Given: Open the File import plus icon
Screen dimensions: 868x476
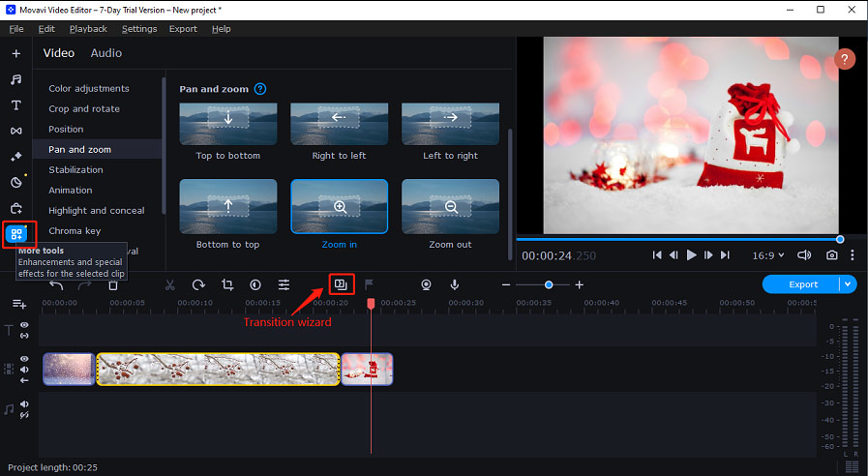Looking at the screenshot, I should [16, 53].
